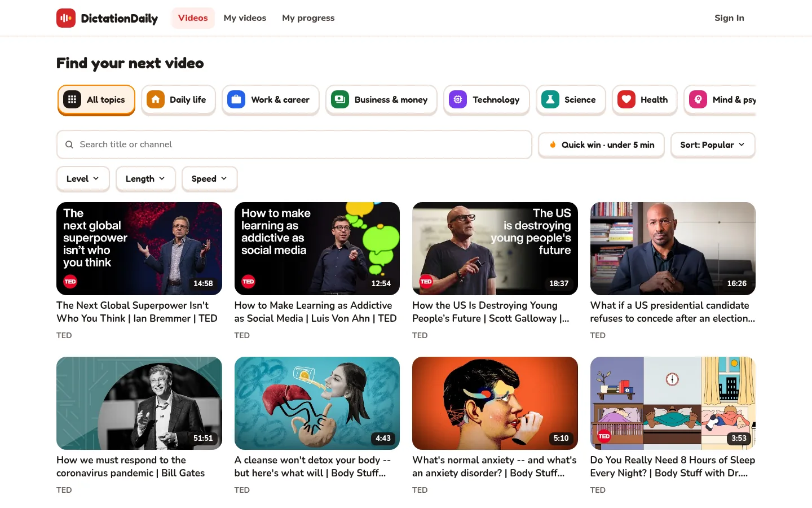Select the Science topic label

(580, 99)
